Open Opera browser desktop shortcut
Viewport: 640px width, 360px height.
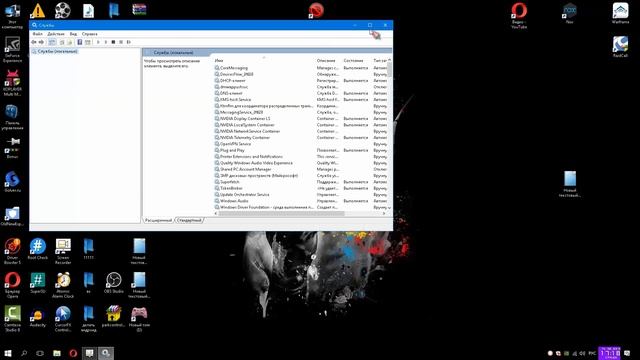pos(12,285)
